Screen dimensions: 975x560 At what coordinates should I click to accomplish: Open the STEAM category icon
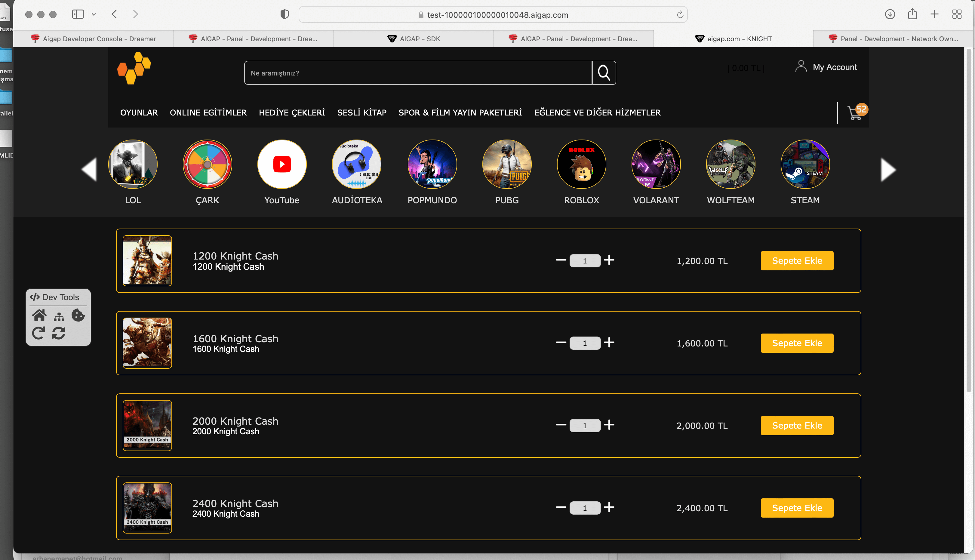coord(805,164)
